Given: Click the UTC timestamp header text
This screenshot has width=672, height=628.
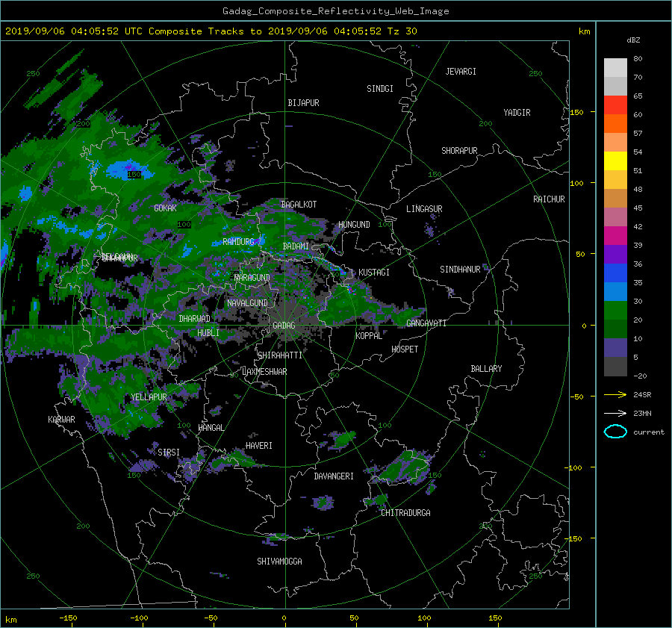Looking at the screenshot, I should point(211,31).
